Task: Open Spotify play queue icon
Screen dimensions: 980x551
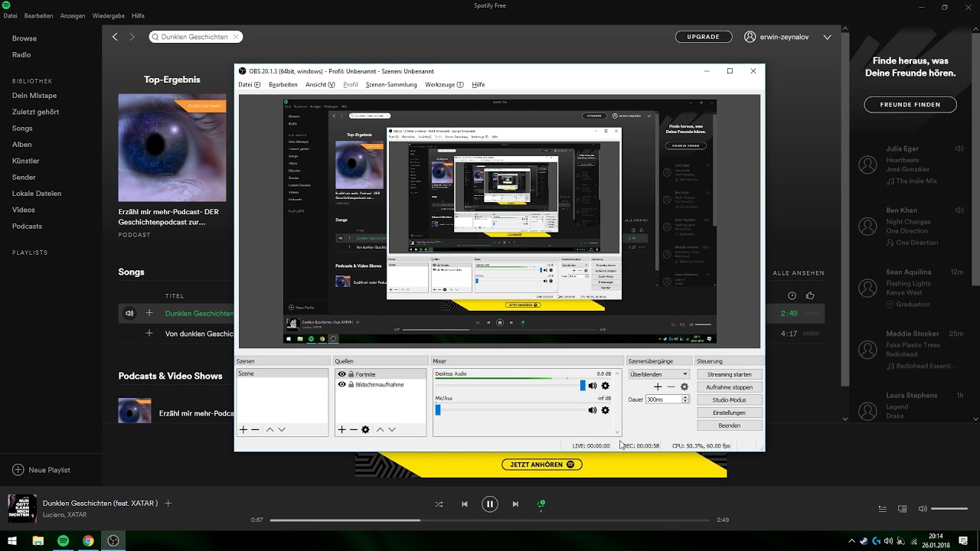Action: 882,509
